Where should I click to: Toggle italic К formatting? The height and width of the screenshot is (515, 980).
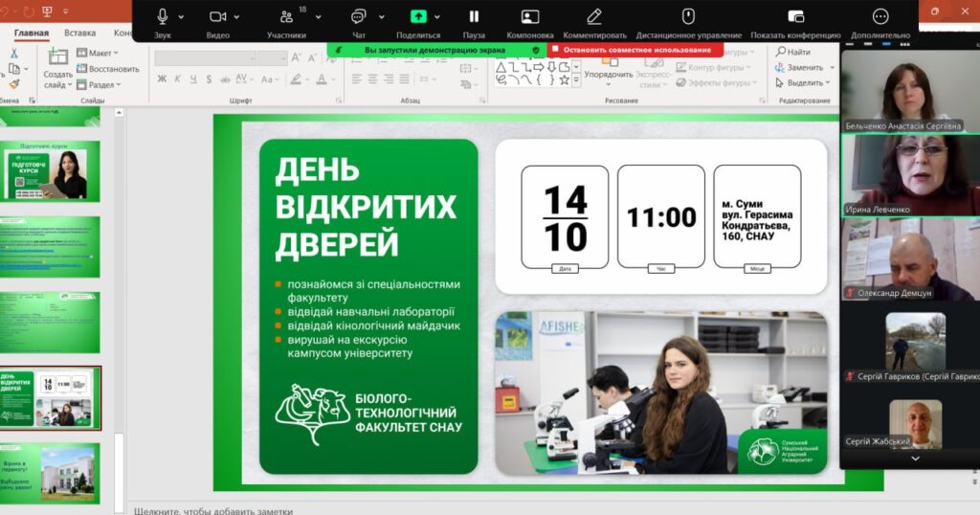click(x=177, y=78)
